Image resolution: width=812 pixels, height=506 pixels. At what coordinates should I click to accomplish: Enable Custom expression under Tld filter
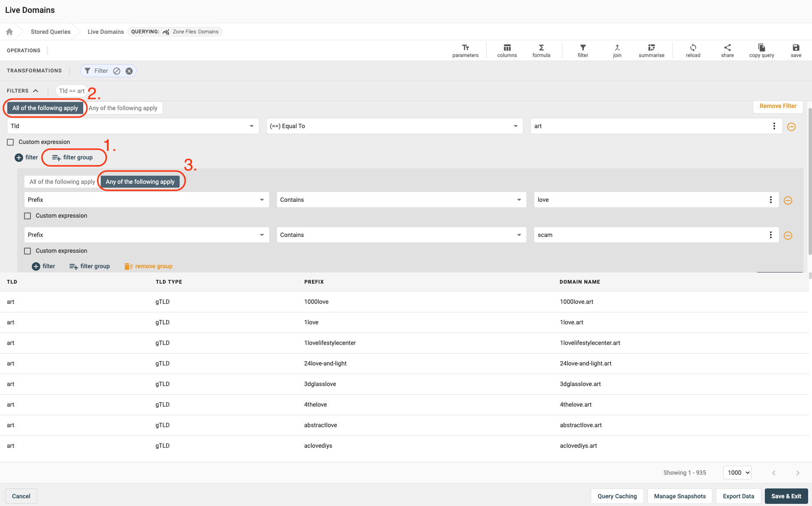point(11,142)
